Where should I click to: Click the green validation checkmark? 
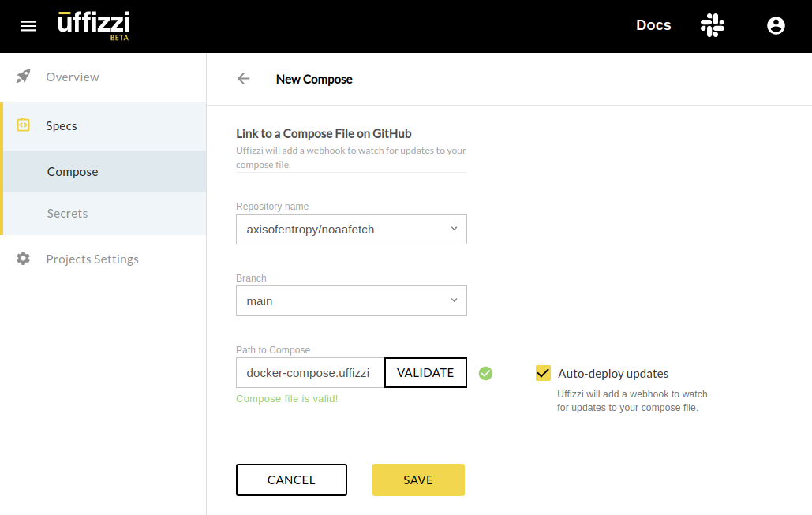point(485,373)
